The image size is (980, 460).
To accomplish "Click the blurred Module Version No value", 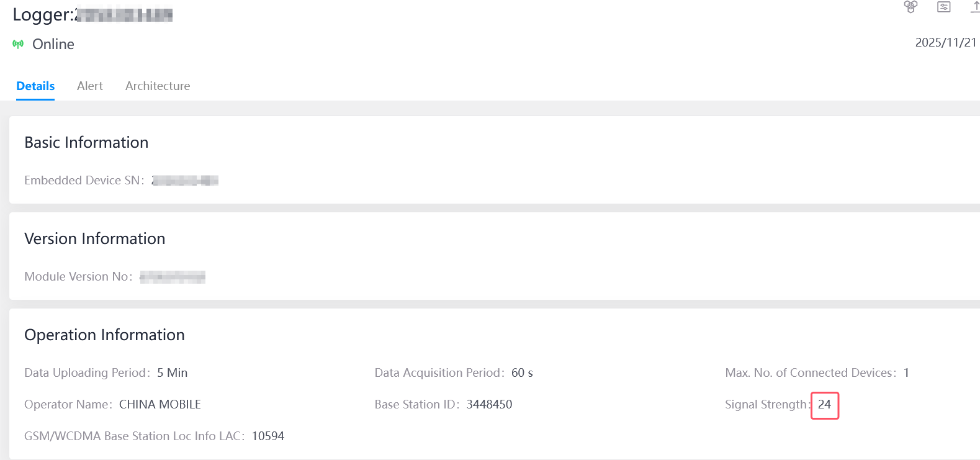I will point(173,277).
